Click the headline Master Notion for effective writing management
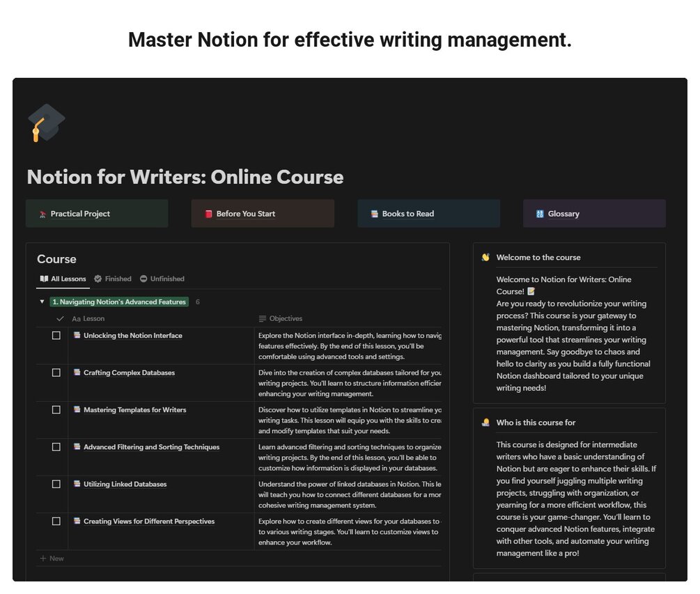The height and width of the screenshot is (594, 700). pyautogui.click(x=350, y=40)
